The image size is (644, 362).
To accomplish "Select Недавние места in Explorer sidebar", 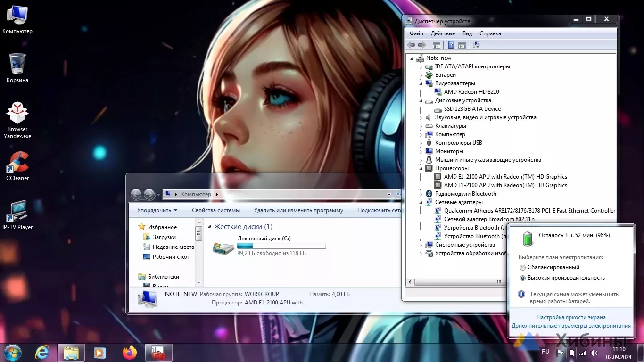I will [173, 247].
